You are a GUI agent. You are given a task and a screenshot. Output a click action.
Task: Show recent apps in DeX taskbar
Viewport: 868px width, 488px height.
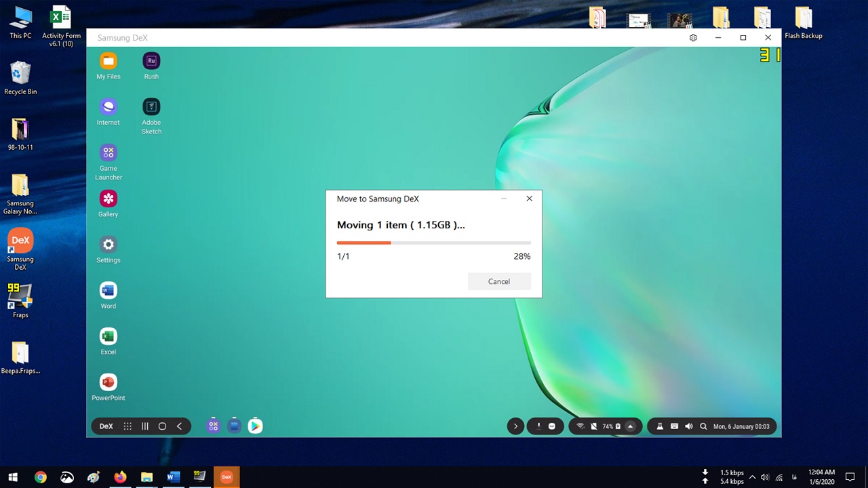[x=144, y=426]
